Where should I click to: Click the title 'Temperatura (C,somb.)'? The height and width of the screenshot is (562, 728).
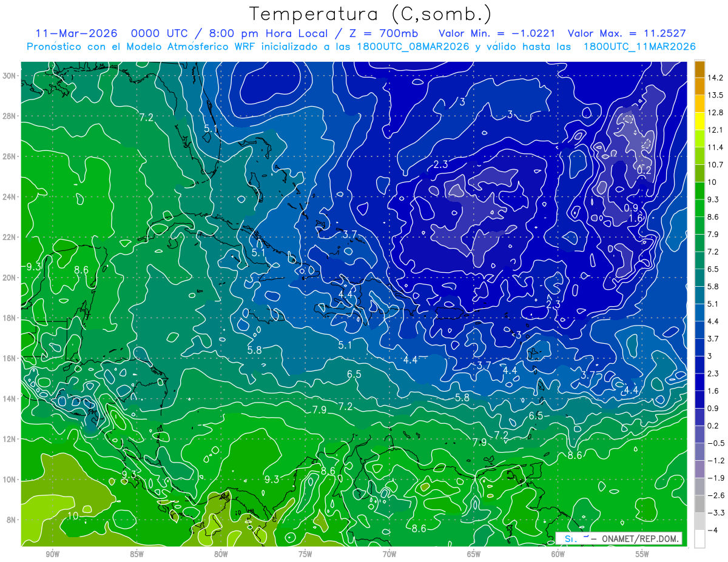pos(371,13)
